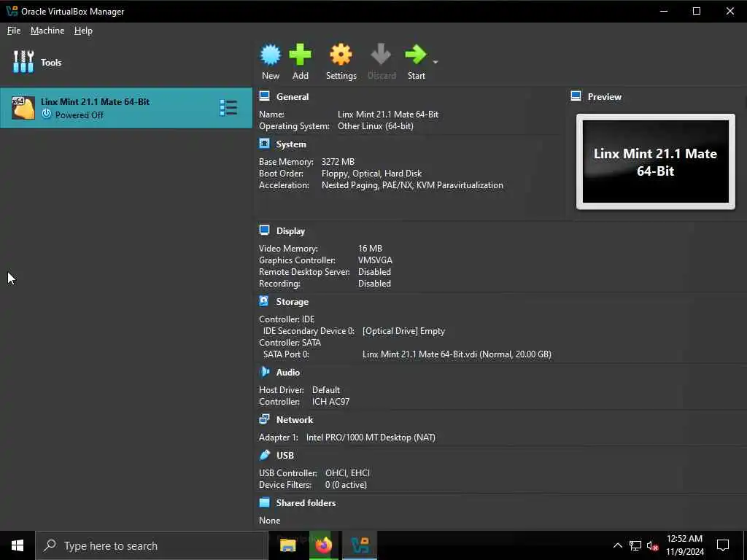Open the General section header

293,97
